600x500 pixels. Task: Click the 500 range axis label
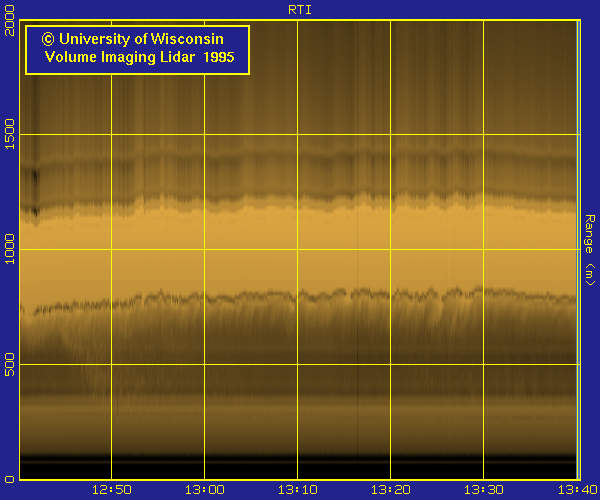click(9, 365)
